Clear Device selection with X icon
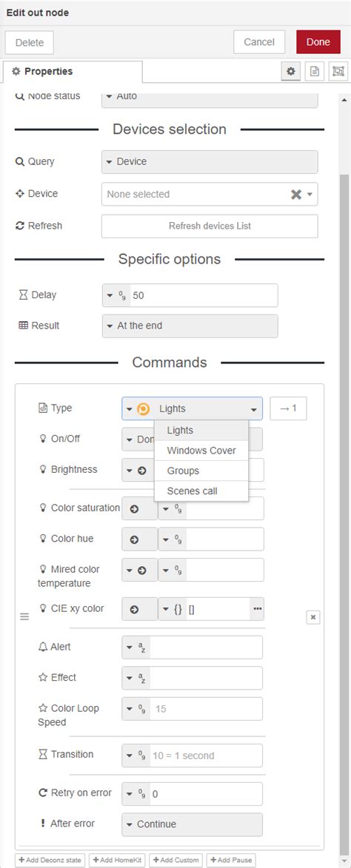The image size is (351, 868). (296, 195)
